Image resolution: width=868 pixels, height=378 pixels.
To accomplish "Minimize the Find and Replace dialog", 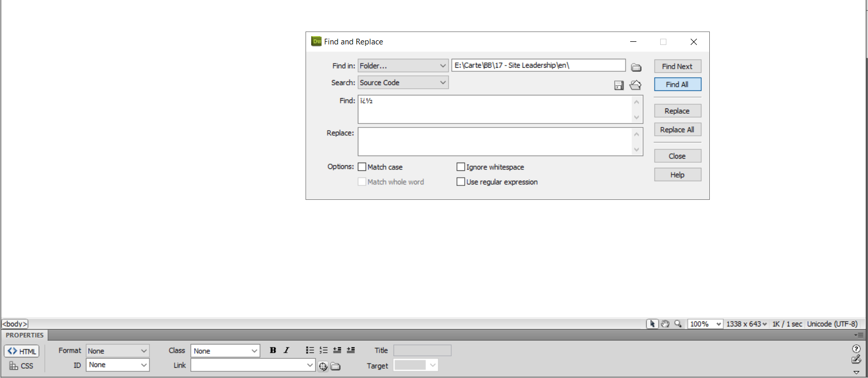I will [x=633, y=42].
